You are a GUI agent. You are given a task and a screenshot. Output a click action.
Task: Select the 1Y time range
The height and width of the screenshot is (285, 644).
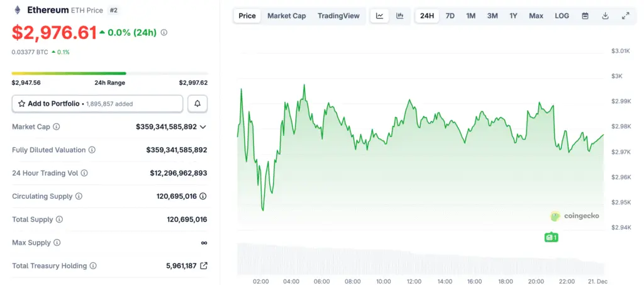coord(514,16)
